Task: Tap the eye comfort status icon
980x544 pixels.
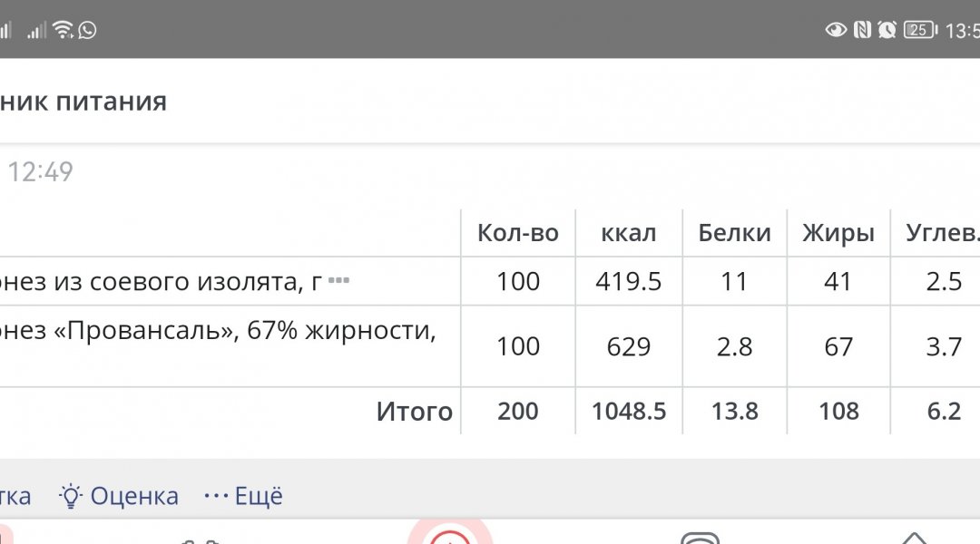Action: click(835, 30)
